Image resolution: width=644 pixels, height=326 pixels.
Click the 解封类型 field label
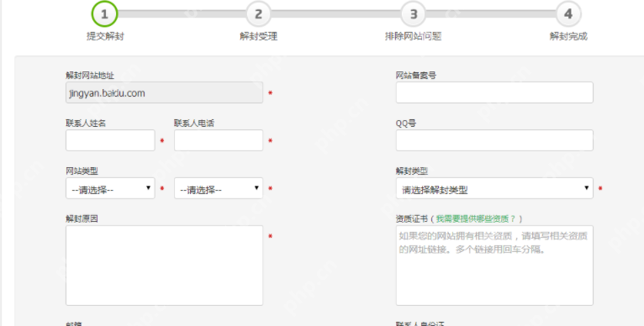(412, 171)
